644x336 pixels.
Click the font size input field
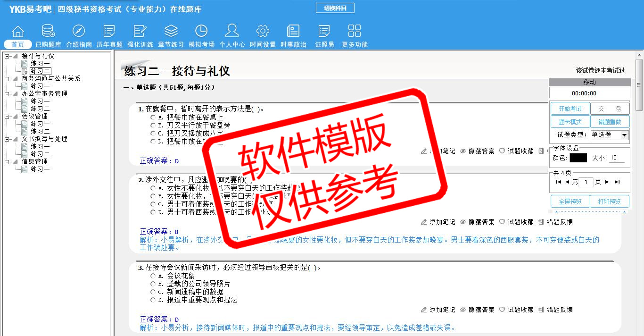(x=616, y=158)
